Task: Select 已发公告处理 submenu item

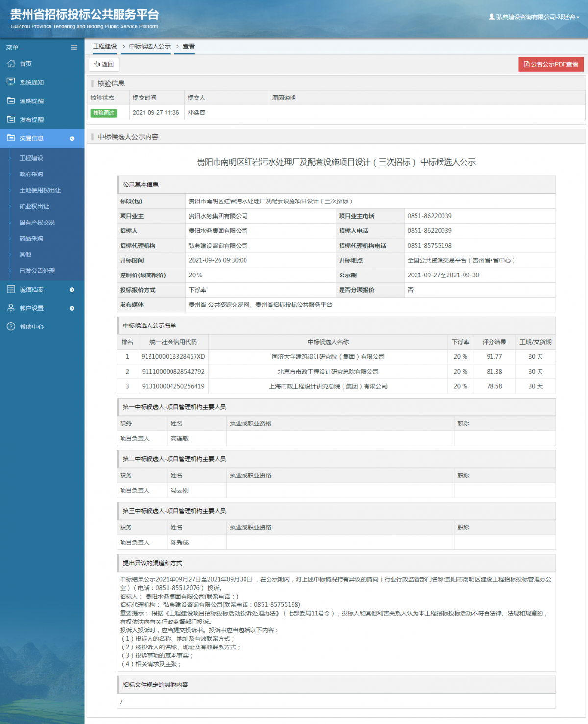Action: click(37, 271)
